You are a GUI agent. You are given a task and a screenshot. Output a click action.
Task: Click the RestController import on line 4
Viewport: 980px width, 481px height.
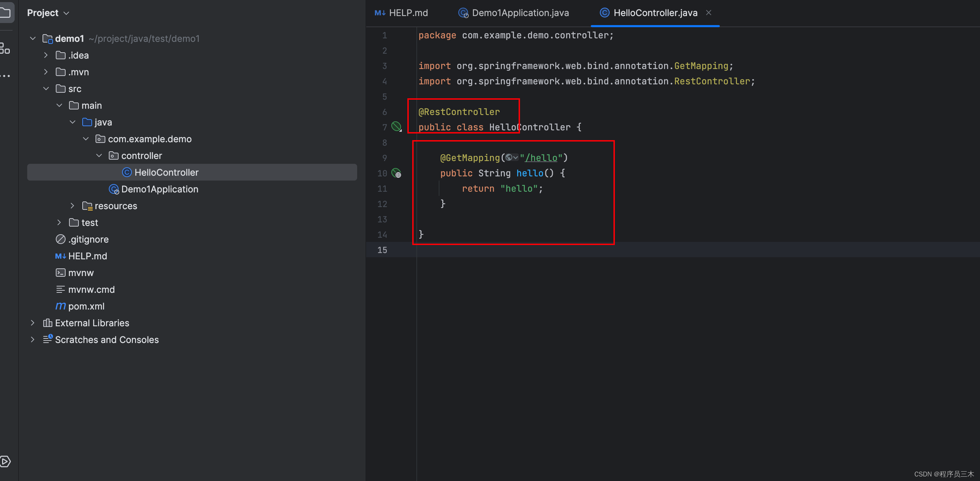[x=712, y=81]
